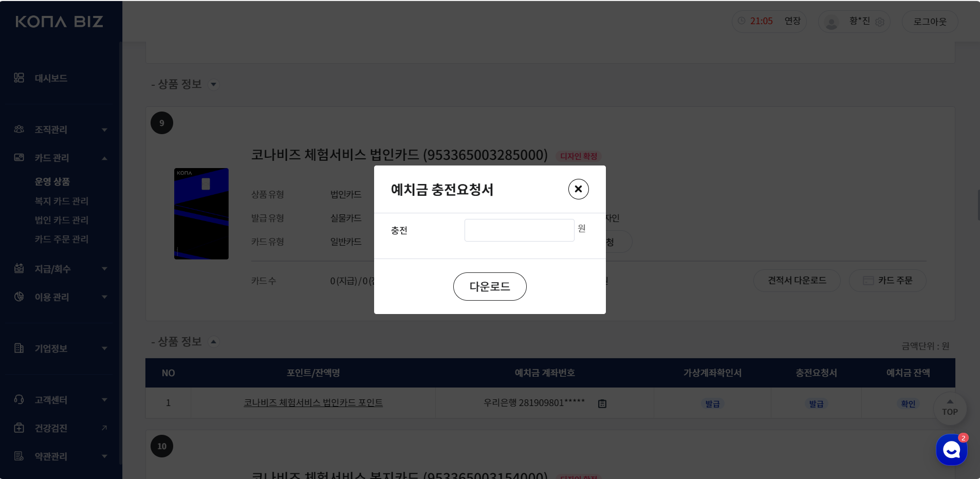Viewport: 980px width, 479px height.
Task: Expand the upper 상품 정보 section arrow
Action: click(213, 84)
